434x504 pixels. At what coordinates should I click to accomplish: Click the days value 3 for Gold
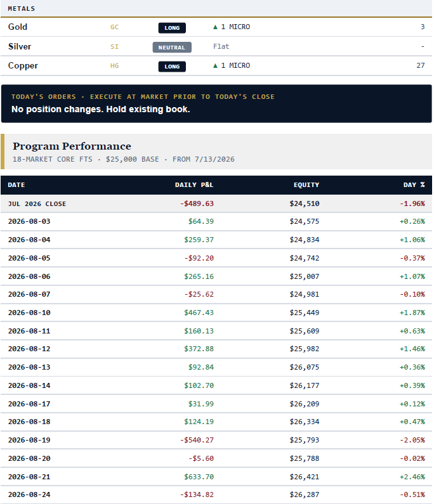click(x=423, y=27)
